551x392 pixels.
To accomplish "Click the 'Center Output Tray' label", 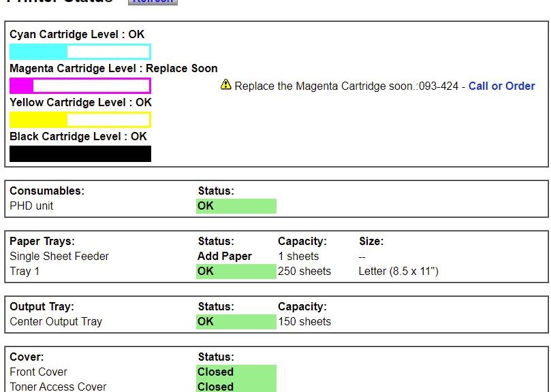I will (56, 322).
